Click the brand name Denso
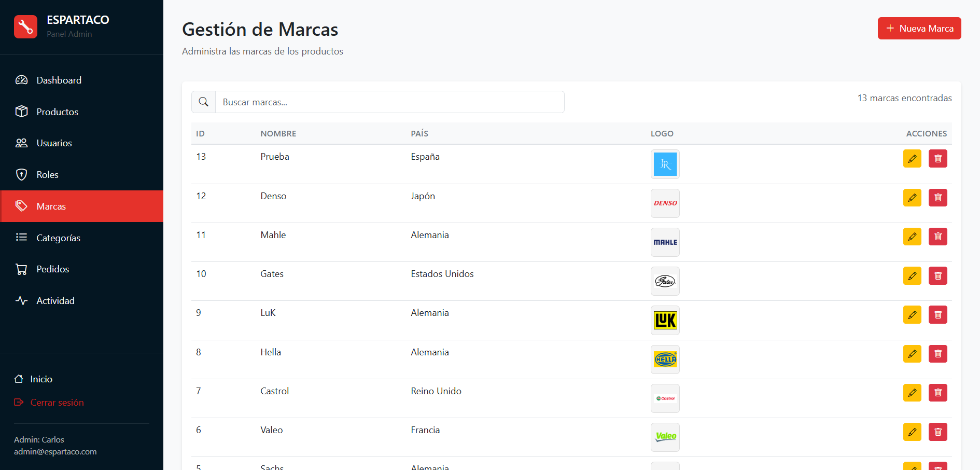Image resolution: width=980 pixels, height=470 pixels. [x=273, y=196]
